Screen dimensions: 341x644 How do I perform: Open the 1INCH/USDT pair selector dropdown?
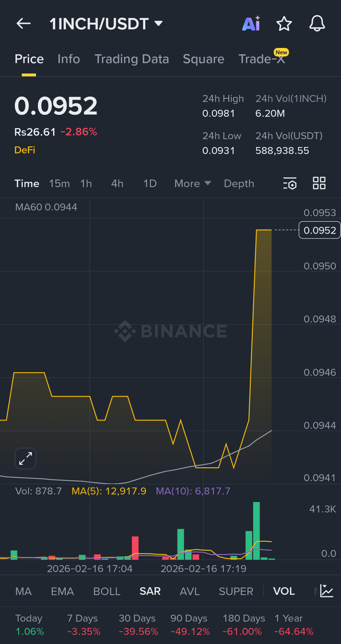pos(106,24)
